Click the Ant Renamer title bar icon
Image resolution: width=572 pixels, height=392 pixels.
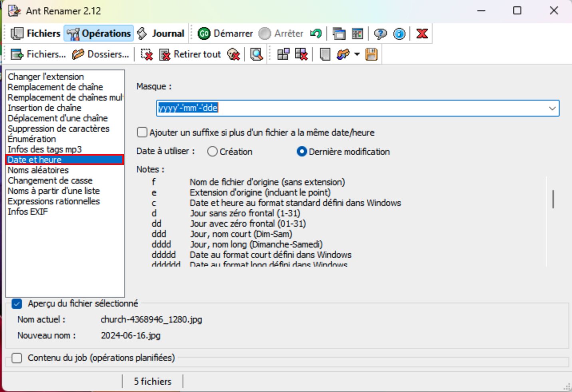click(x=14, y=11)
